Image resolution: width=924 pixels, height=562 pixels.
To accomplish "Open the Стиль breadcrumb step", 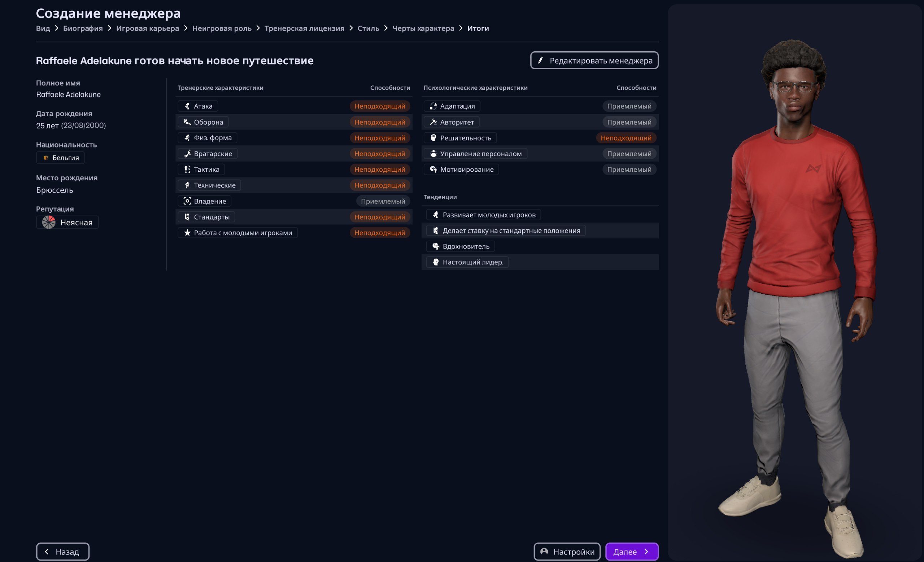I will (x=368, y=28).
